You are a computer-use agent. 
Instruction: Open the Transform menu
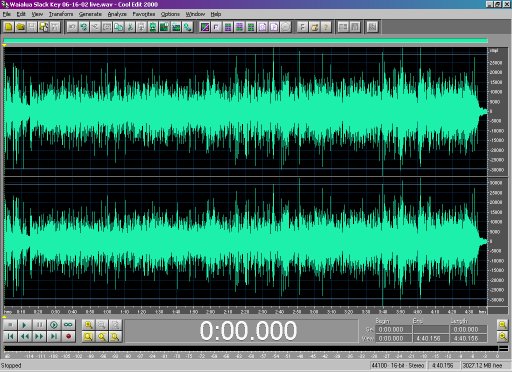[x=61, y=14]
